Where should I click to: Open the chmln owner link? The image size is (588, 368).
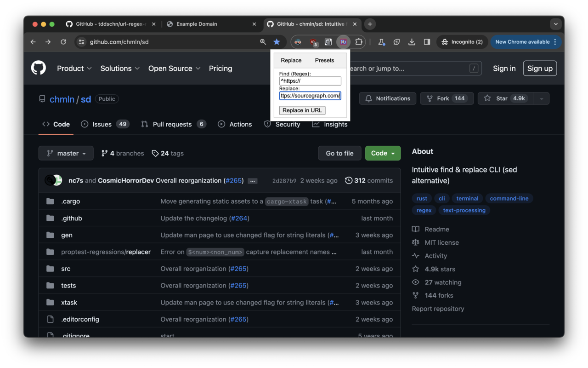pos(62,99)
